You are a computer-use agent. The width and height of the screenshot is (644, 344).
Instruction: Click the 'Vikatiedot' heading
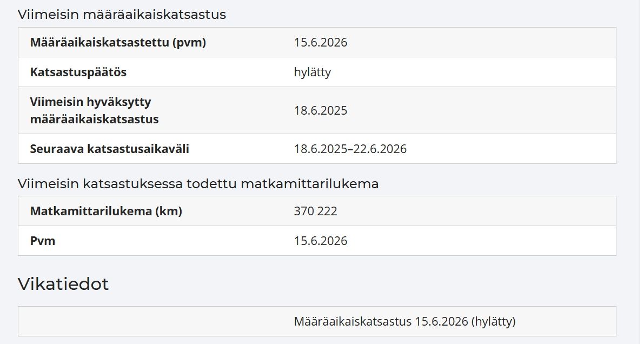tap(63, 284)
